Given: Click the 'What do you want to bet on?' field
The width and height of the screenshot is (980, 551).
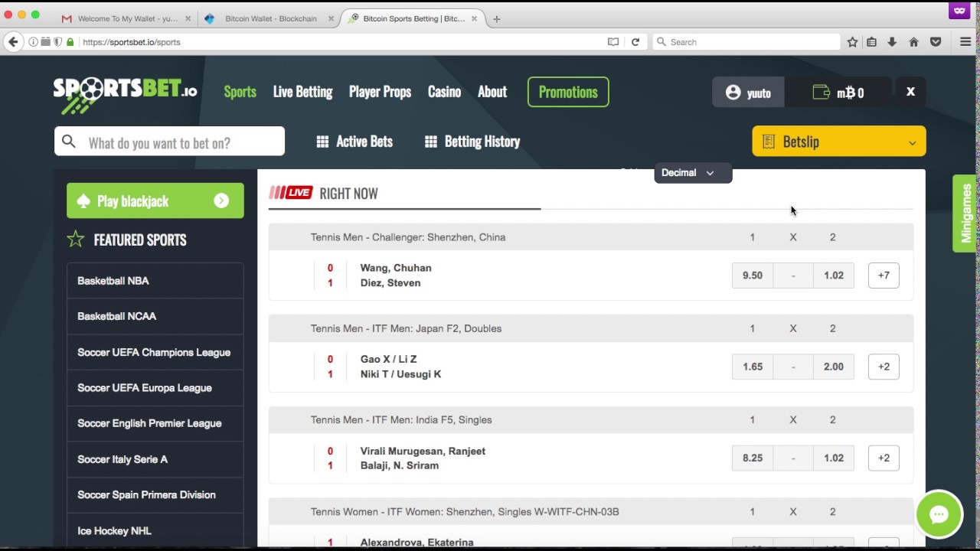Looking at the screenshot, I should [169, 142].
